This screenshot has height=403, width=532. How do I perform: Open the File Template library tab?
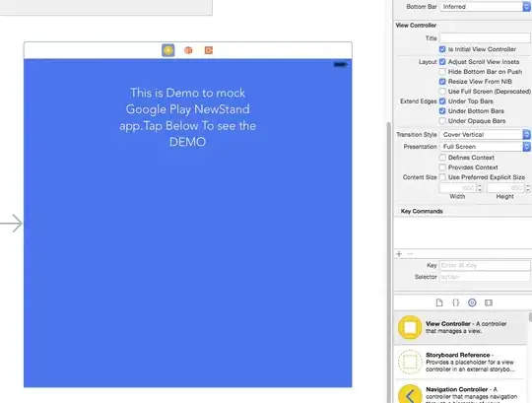(439, 302)
